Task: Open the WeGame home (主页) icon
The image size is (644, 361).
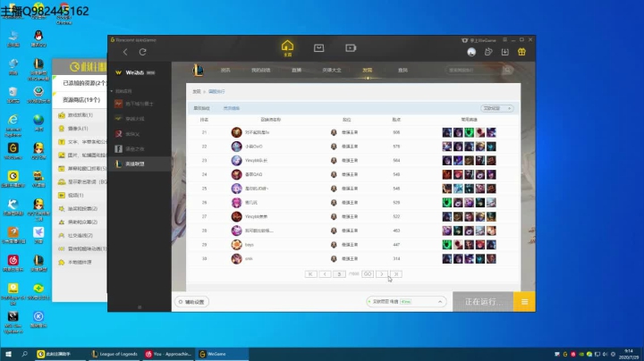Action: (287, 48)
